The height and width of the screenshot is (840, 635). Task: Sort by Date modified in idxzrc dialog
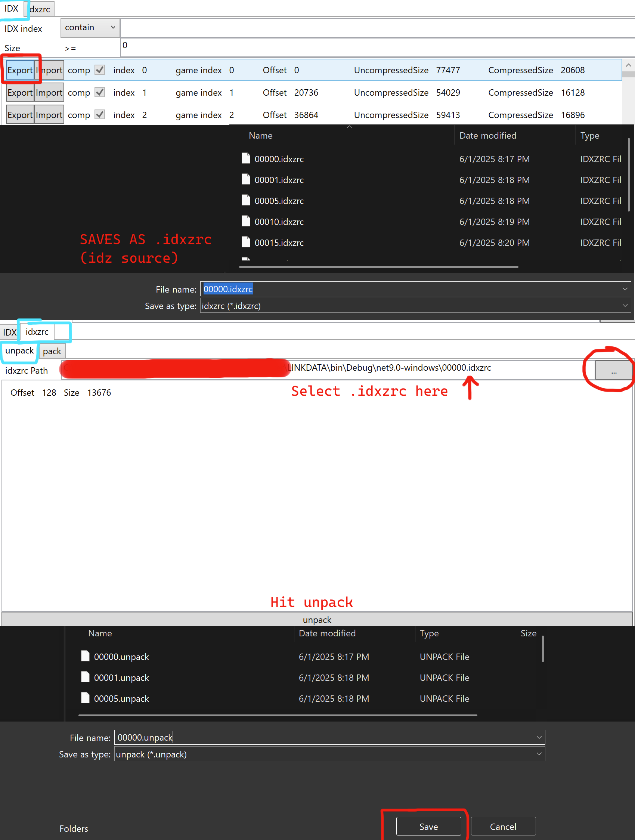488,136
